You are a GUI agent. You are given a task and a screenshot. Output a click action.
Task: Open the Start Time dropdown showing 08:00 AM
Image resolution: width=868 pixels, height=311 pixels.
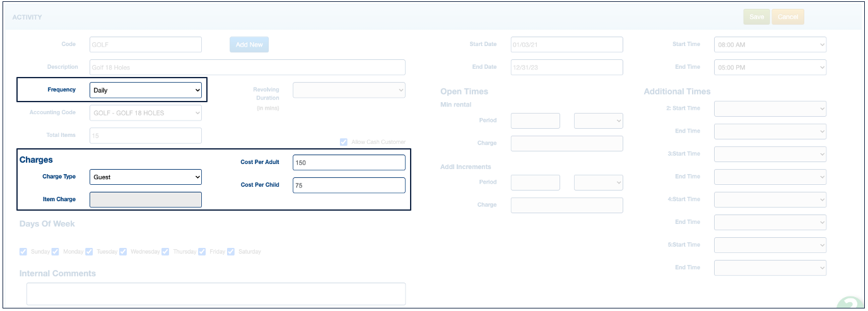[770, 45]
